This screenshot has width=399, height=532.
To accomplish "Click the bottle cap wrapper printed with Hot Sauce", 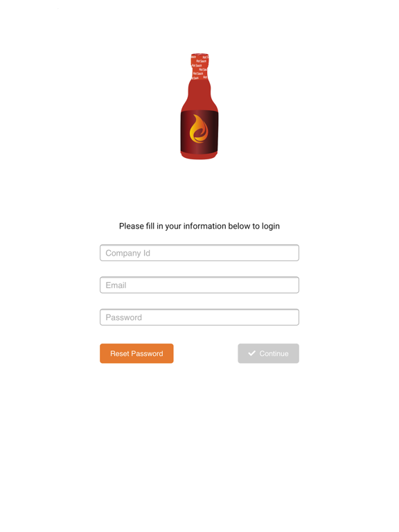I will 199,66.
